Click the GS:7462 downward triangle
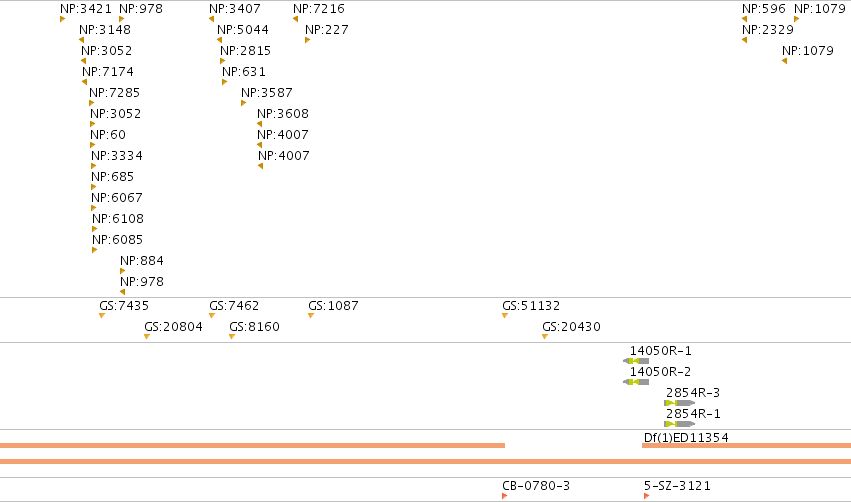The image size is (851, 502). point(212,316)
